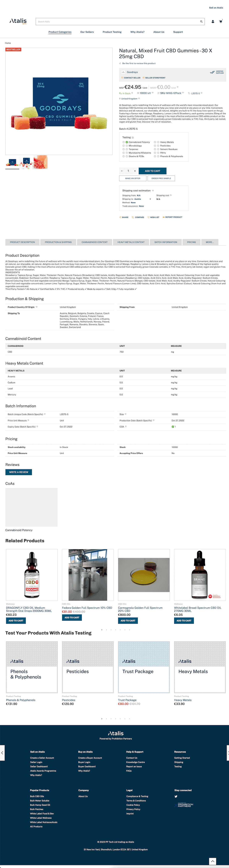Click the info icon beside United Kingdom location

[x=139, y=98]
